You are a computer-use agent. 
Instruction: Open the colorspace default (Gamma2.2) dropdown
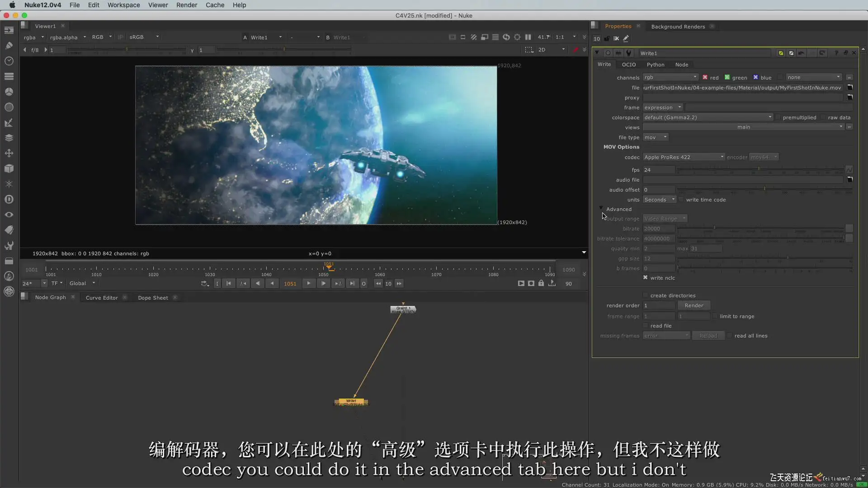[708, 117]
